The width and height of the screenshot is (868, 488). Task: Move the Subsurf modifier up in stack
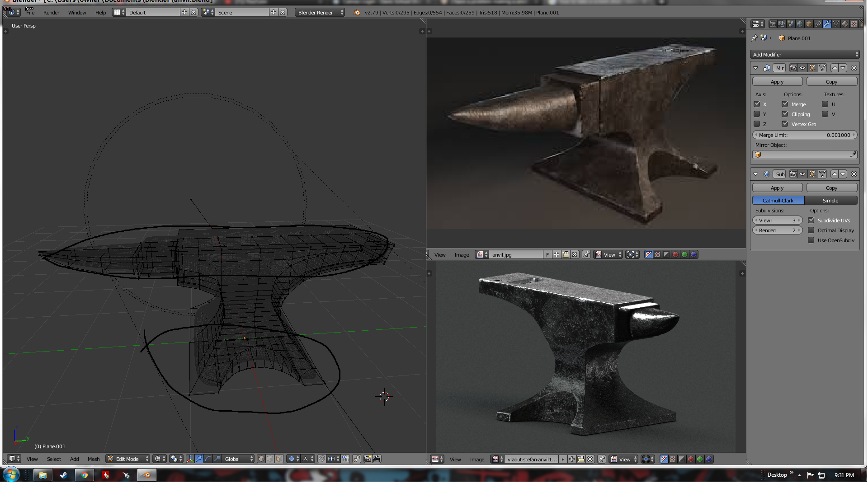pyautogui.click(x=835, y=174)
